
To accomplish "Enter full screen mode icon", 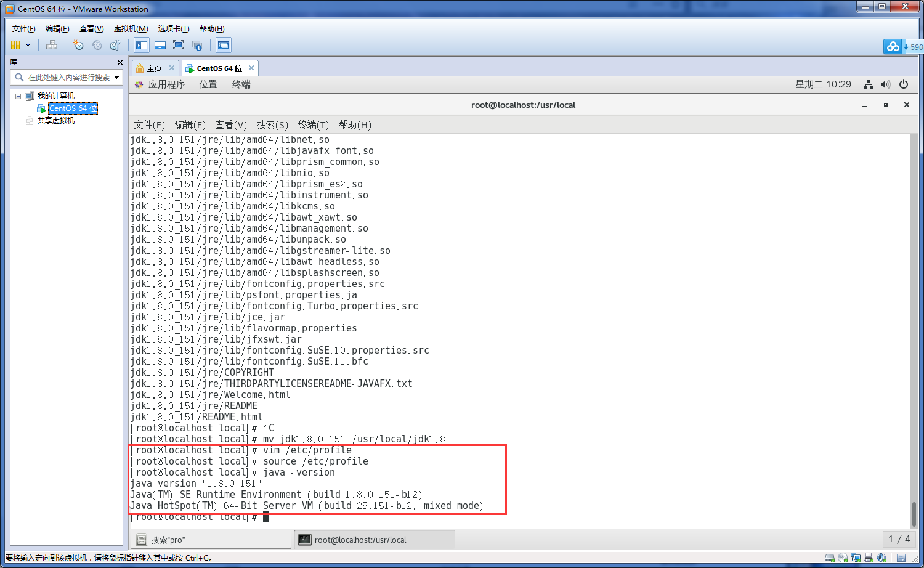I will coord(179,45).
